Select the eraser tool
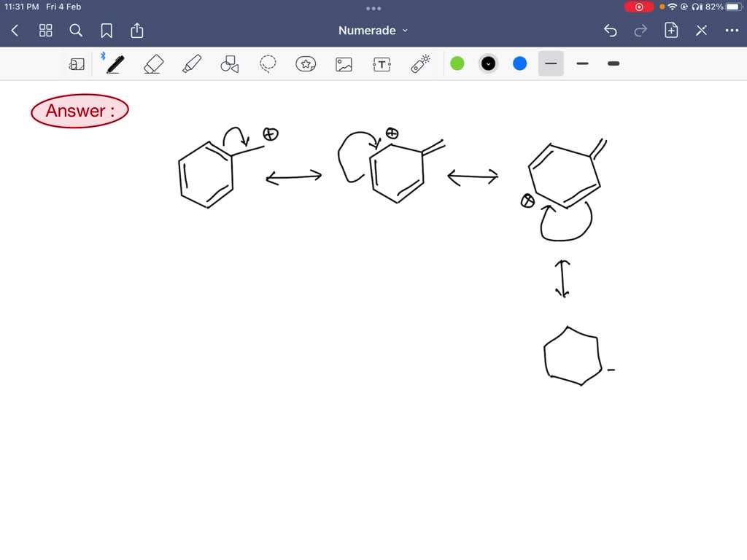747x560 pixels. [152, 63]
